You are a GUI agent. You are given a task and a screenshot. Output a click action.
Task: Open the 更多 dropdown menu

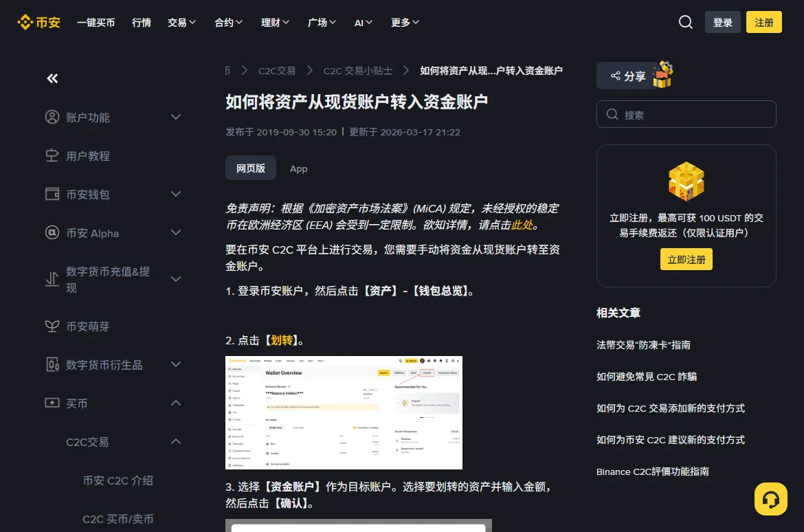point(405,23)
